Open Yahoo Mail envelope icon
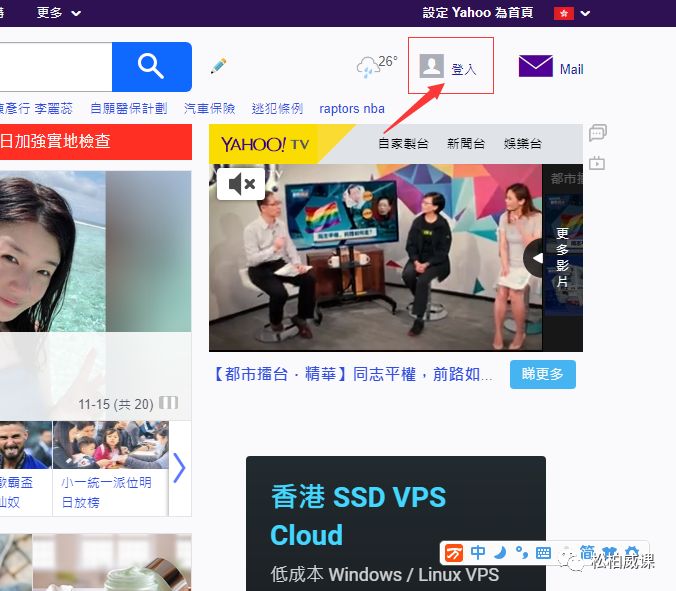Viewport: 676px width, 591px height. [x=536, y=67]
